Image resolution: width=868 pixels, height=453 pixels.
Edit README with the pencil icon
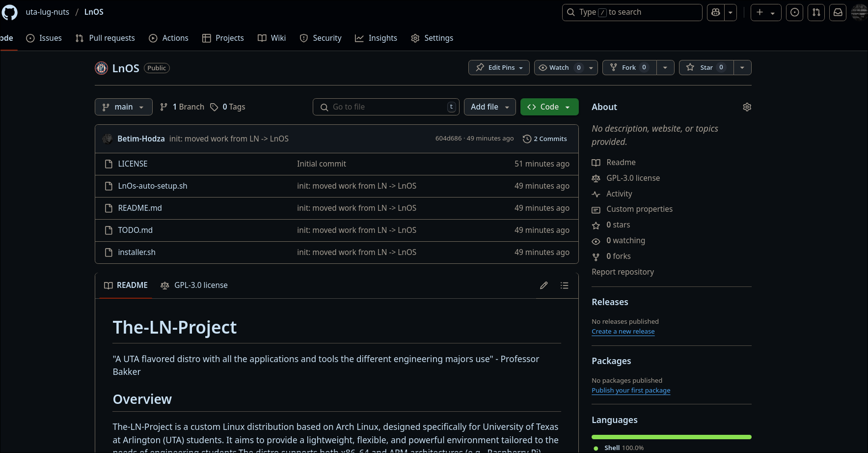click(544, 285)
